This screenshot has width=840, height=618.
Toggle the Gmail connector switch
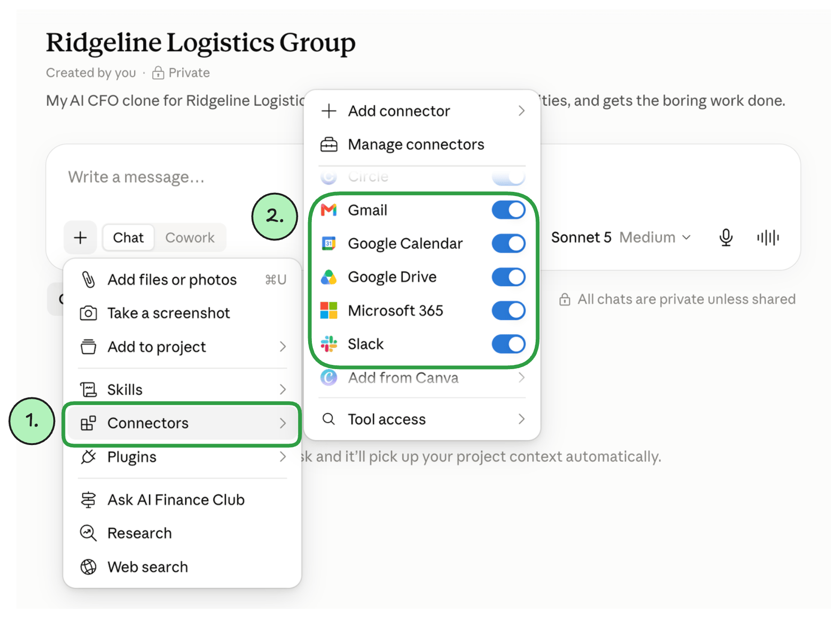pyautogui.click(x=508, y=210)
